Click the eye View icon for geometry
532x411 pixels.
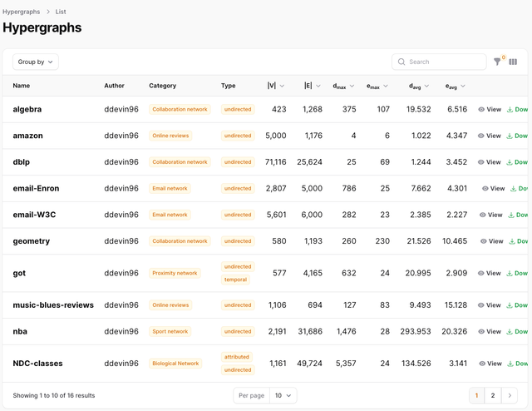[x=485, y=241]
